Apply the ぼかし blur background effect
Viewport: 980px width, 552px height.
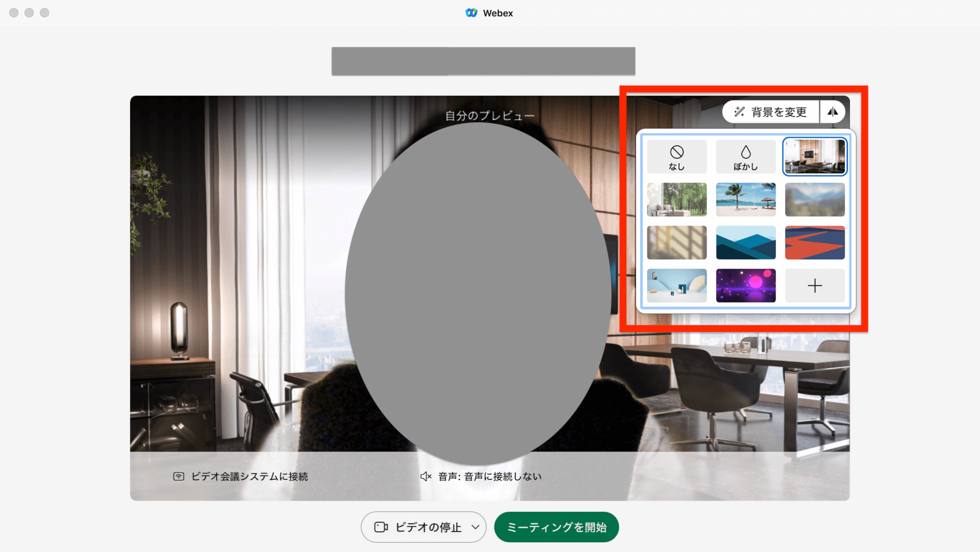746,157
